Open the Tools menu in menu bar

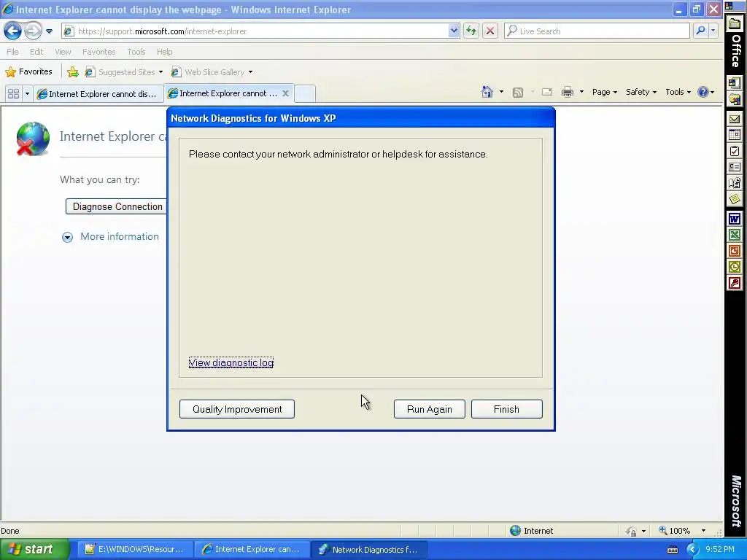pos(136,52)
